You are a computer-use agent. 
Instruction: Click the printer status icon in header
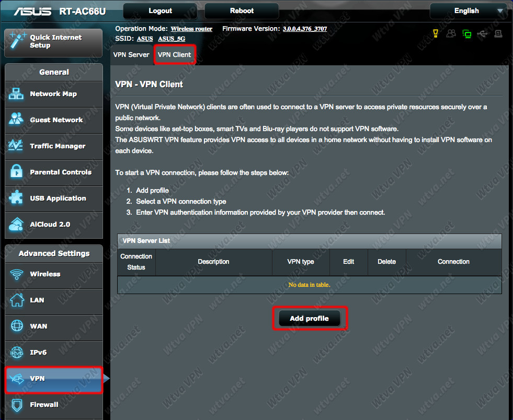pyautogui.click(x=498, y=33)
